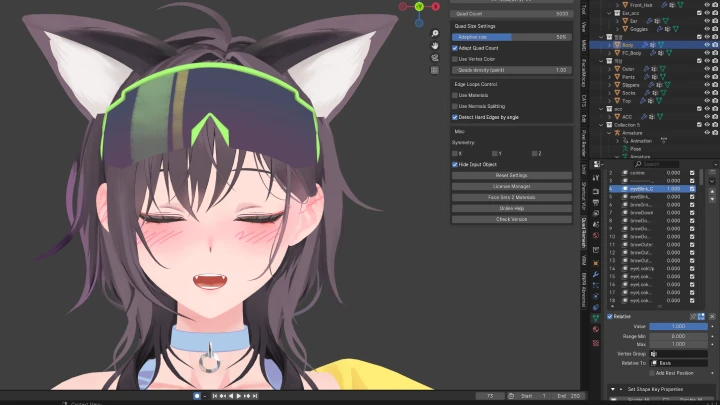The width and height of the screenshot is (720, 405).
Task: Collapse the Ear_acc collection
Action: pos(609,13)
